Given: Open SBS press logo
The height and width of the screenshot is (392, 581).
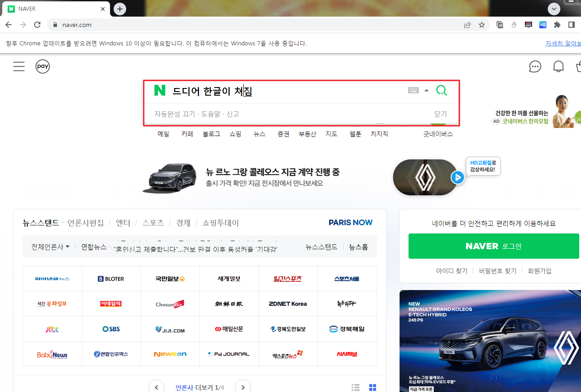Looking at the screenshot, I should click(111, 329).
